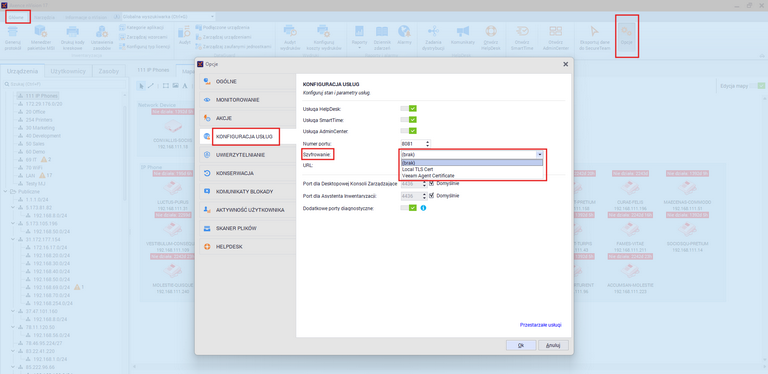Image resolution: width=768 pixels, height=374 pixels.
Task: Click the Numer portu stepper arrows
Action: (x=428, y=143)
